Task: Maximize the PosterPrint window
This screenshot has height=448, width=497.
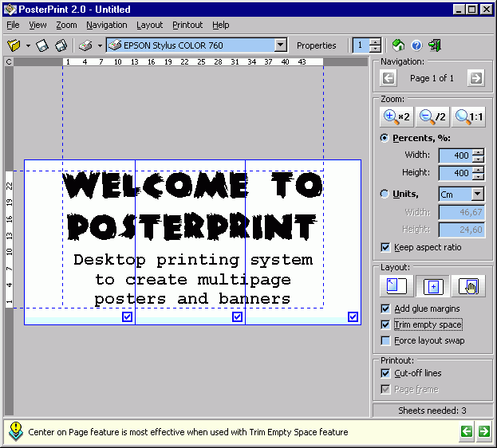Action: [x=472, y=10]
